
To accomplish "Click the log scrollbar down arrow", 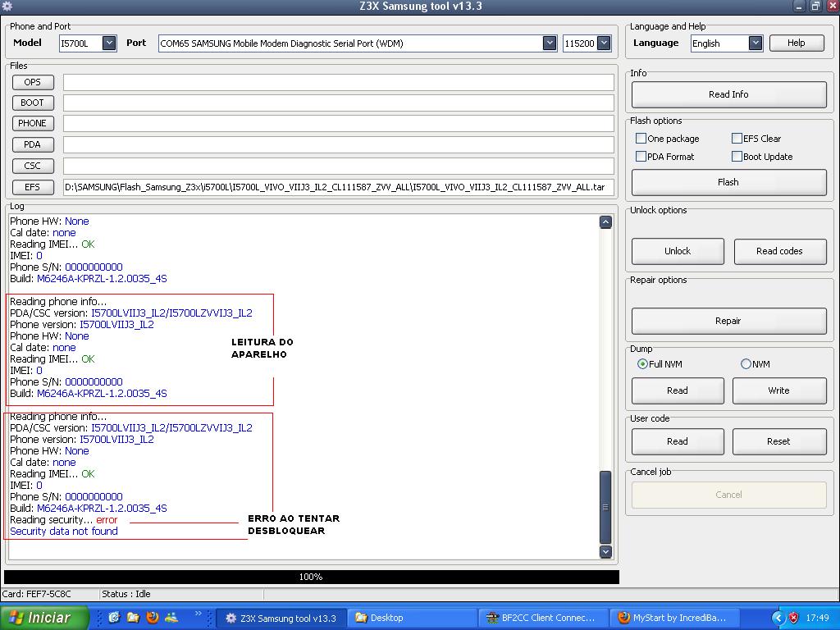I will click(605, 551).
